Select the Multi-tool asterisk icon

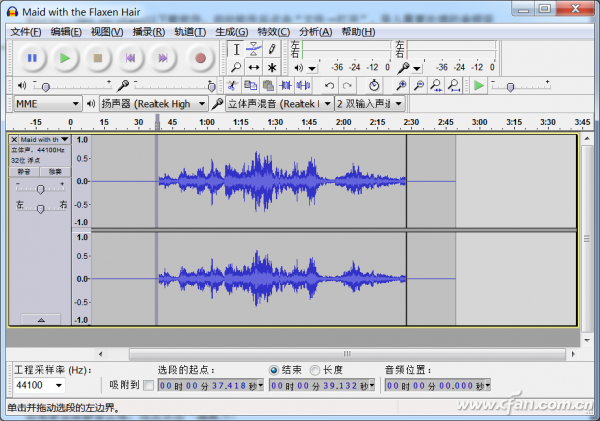[272, 67]
